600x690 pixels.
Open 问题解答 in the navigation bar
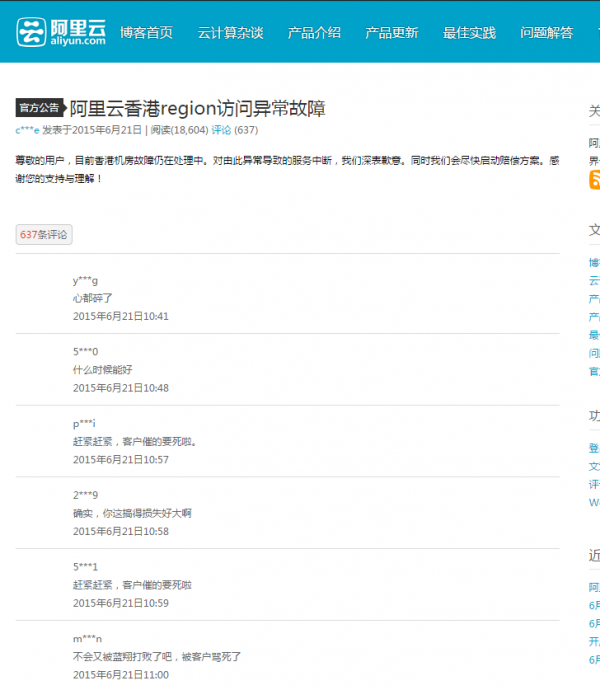pyautogui.click(x=546, y=33)
